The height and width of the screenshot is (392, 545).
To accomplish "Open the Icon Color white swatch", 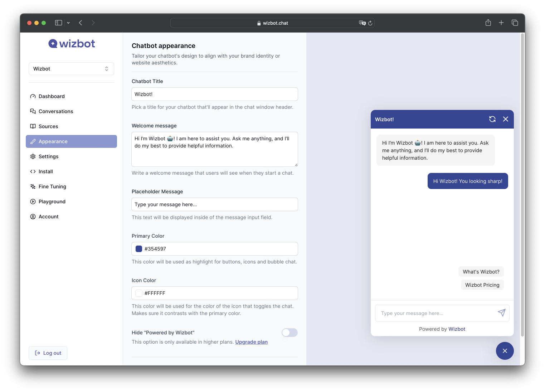I will (x=139, y=293).
